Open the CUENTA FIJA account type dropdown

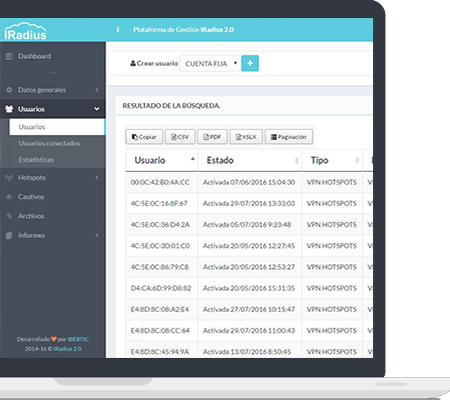point(210,63)
